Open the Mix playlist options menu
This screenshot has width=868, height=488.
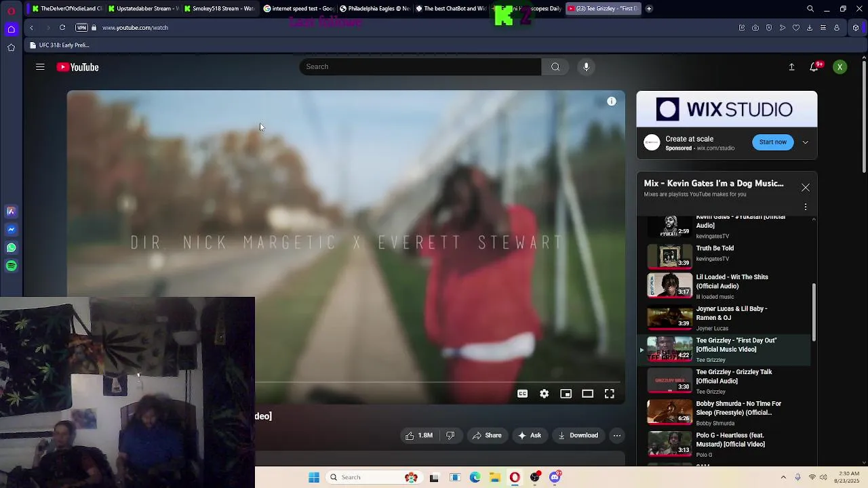pos(806,207)
